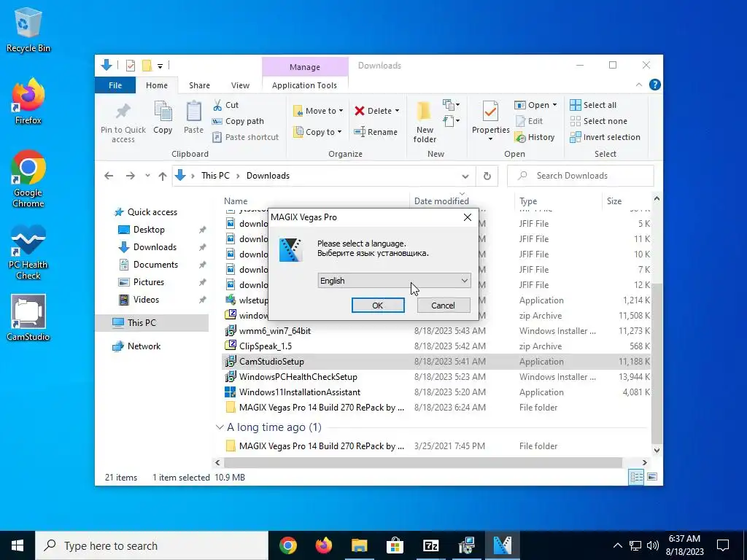Select the Home ribbon tab

[x=157, y=85]
